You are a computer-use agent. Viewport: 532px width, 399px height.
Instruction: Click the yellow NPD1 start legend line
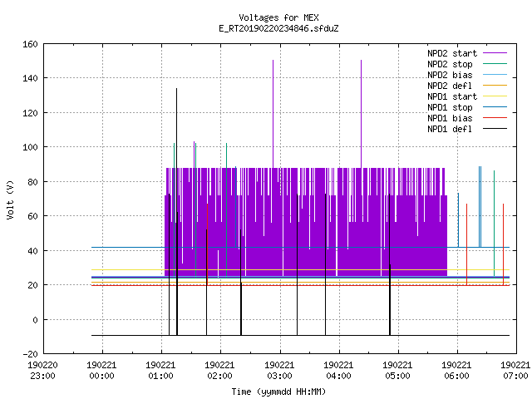tap(495, 96)
